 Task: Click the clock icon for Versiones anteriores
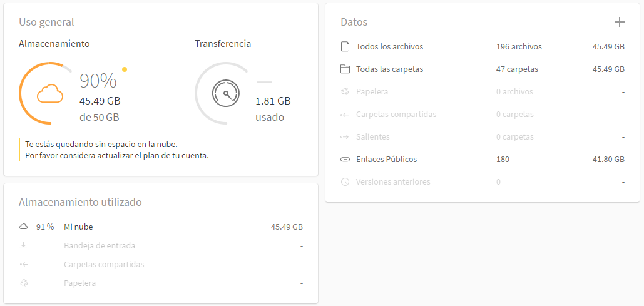[x=345, y=181]
